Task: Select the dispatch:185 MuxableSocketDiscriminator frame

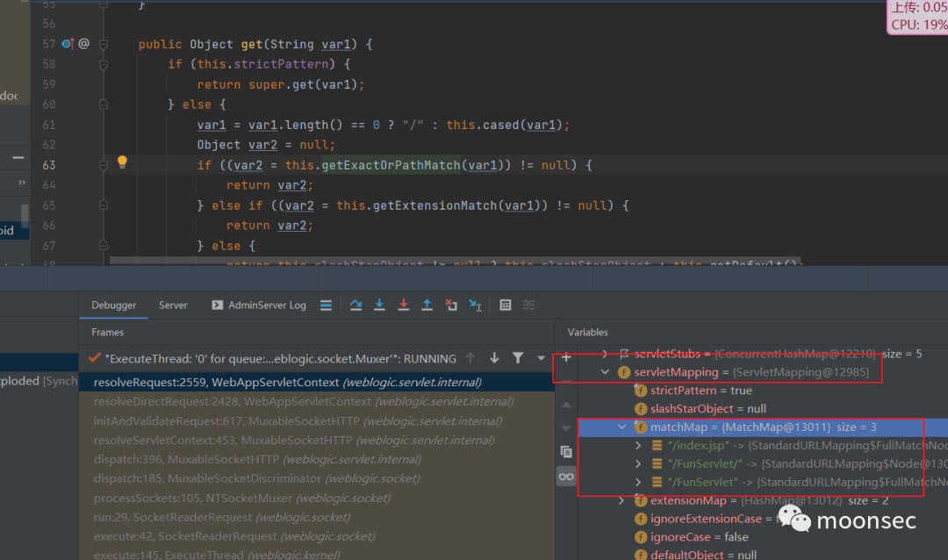Action: click(x=317, y=478)
